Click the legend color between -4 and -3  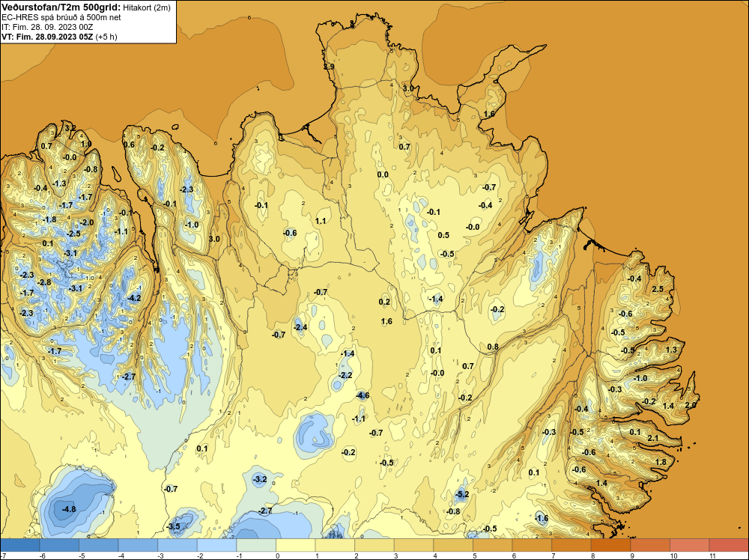click(138, 545)
